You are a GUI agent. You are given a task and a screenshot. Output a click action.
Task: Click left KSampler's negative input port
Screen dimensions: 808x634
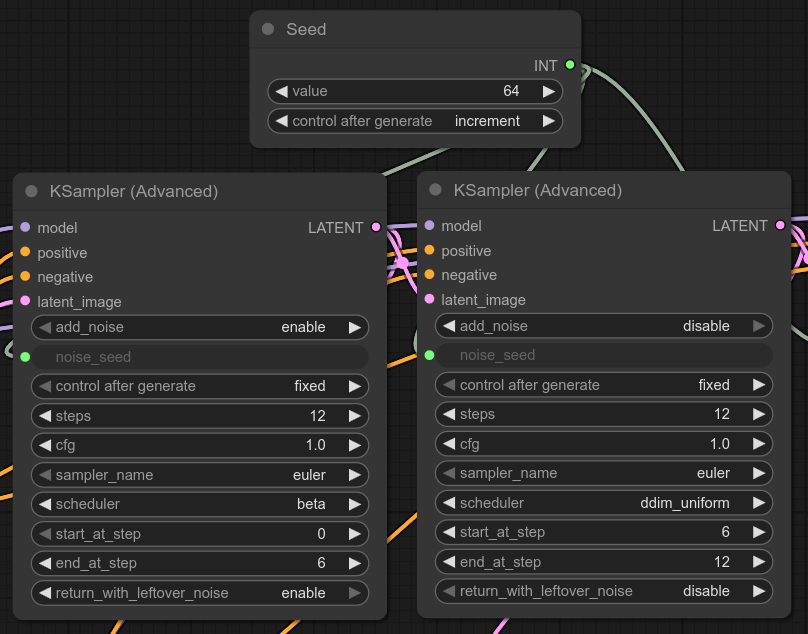pyautogui.click(x=25, y=276)
